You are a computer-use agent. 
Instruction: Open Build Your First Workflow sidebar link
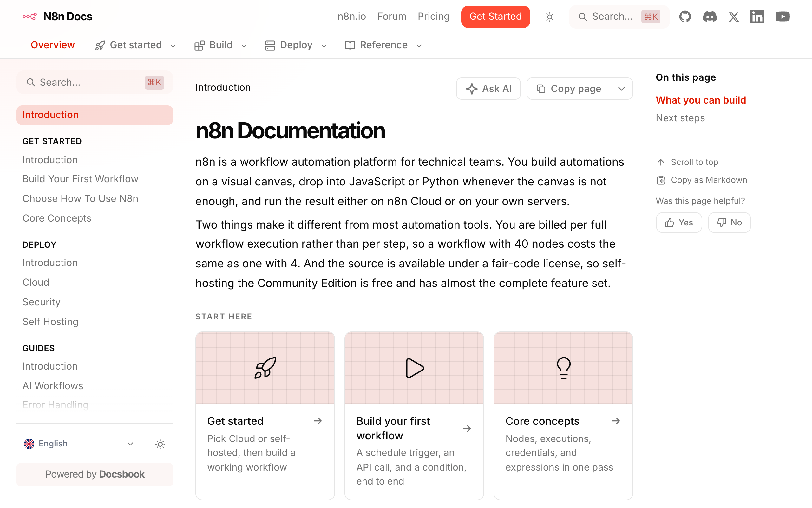81,179
